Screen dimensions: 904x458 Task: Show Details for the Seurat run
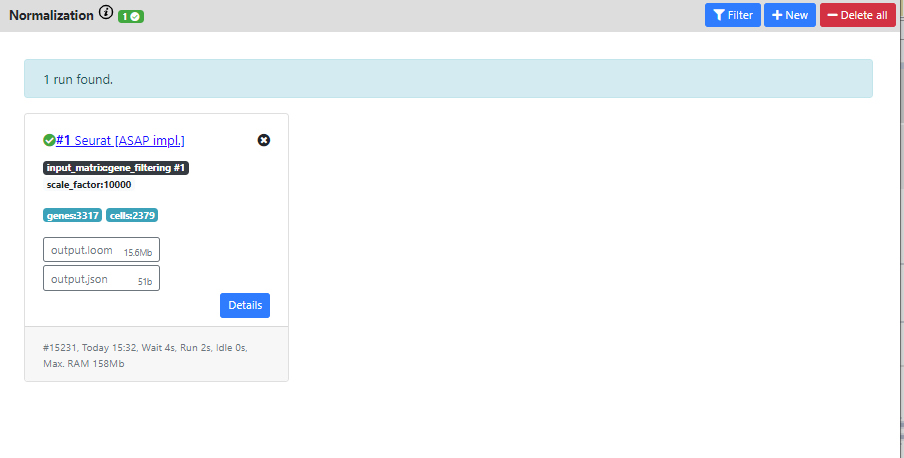(x=244, y=305)
